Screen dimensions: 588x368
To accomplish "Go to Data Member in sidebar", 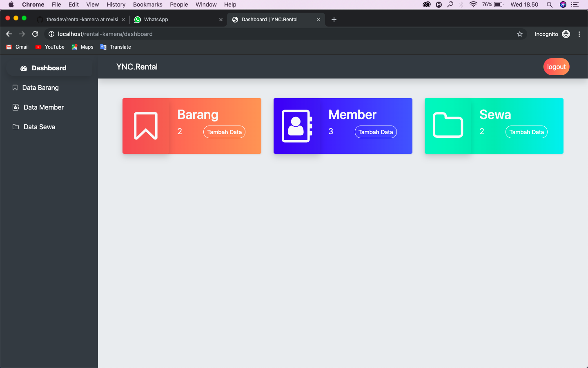I will pos(43,107).
